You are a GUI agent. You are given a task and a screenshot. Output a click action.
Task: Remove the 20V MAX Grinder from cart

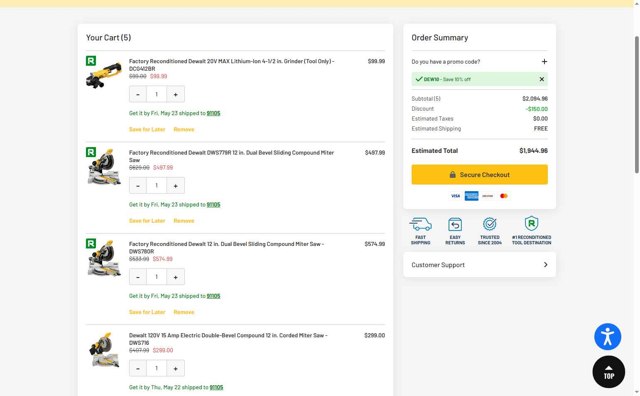(184, 129)
